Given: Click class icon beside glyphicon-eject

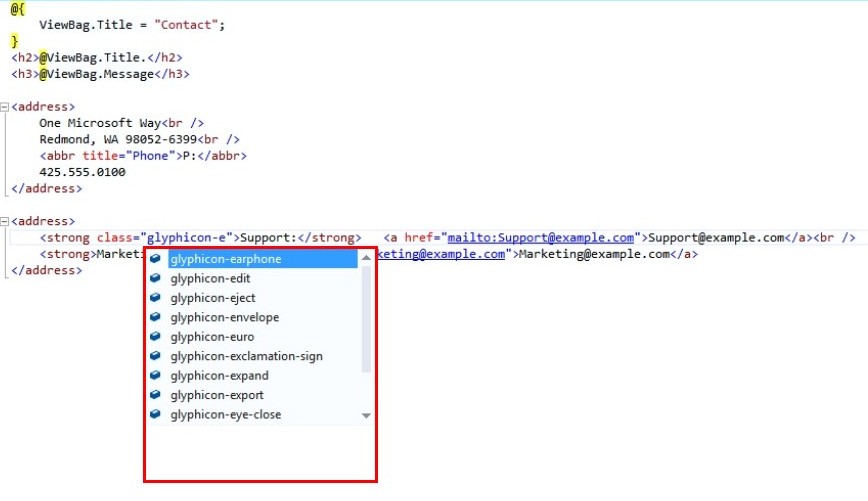Looking at the screenshot, I should coord(156,297).
